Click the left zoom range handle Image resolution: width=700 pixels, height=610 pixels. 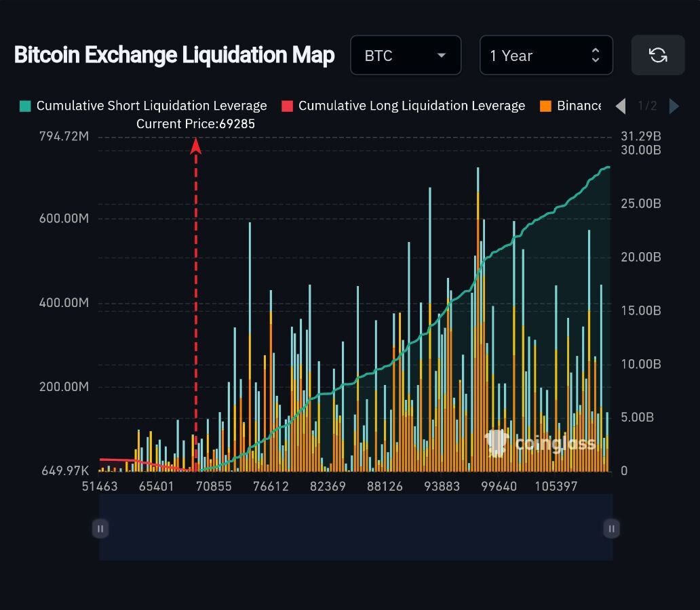click(x=100, y=529)
